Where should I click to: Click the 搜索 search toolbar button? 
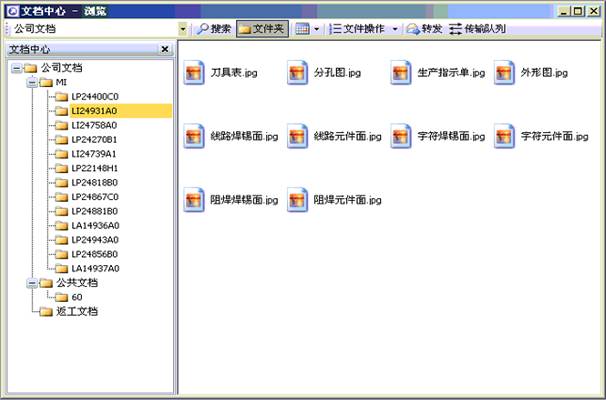pos(214,29)
